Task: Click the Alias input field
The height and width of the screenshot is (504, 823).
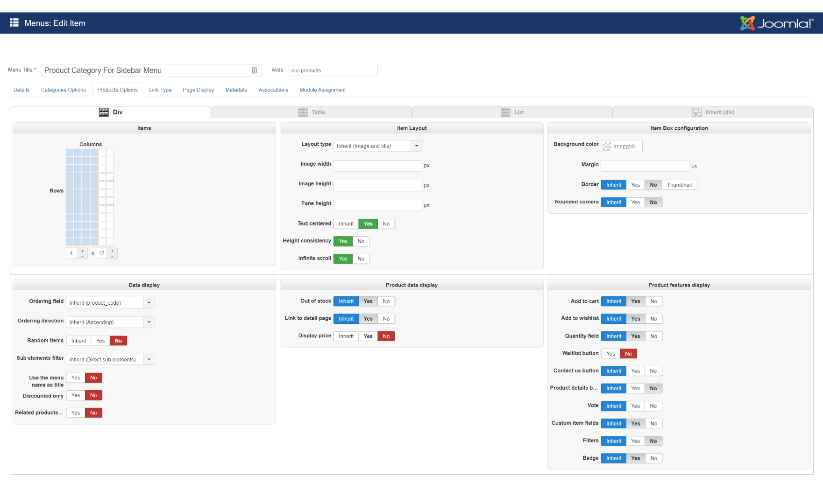Action: (x=333, y=70)
